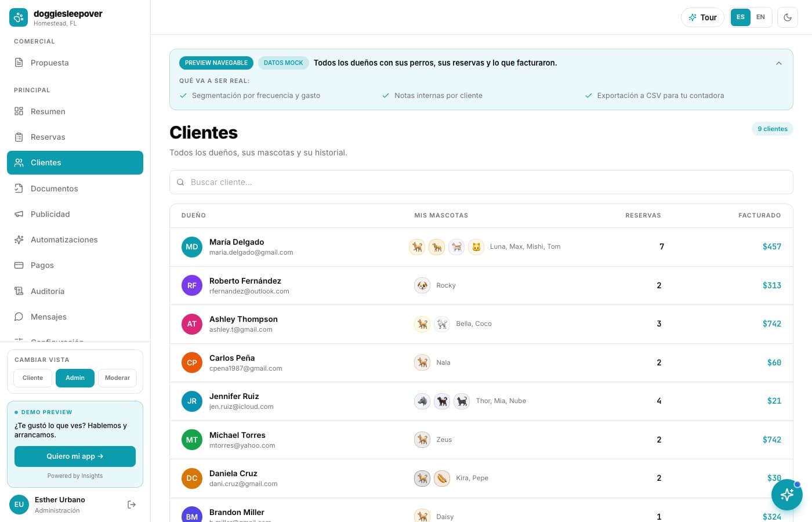Screen dimensions: 812x522
Task: Click the BM avatar for Brandon Miller
Action: tap(192, 516)
